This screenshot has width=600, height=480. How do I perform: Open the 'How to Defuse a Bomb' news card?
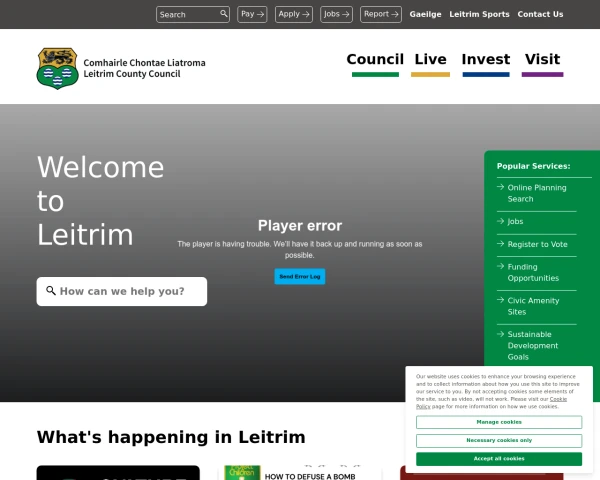coord(300,473)
